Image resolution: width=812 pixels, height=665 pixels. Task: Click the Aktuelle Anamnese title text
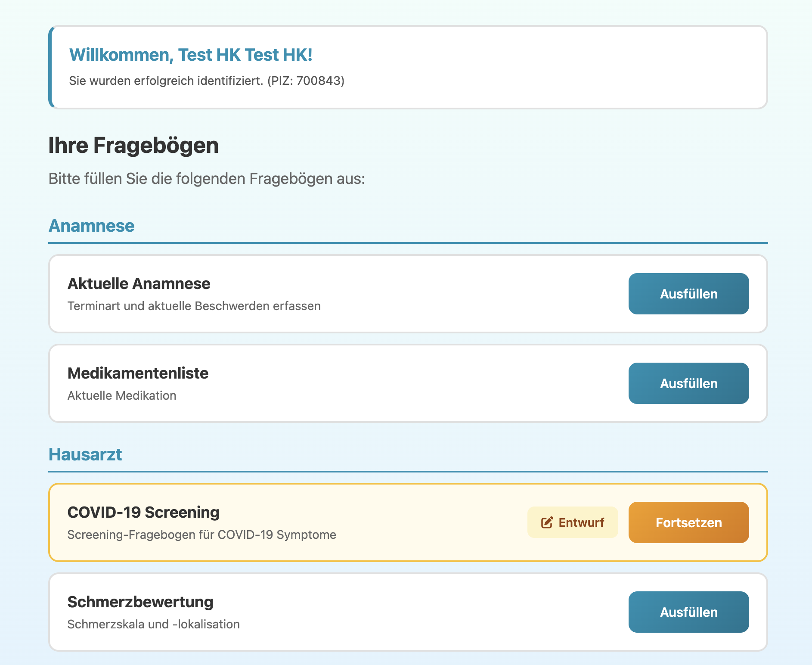click(139, 283)
